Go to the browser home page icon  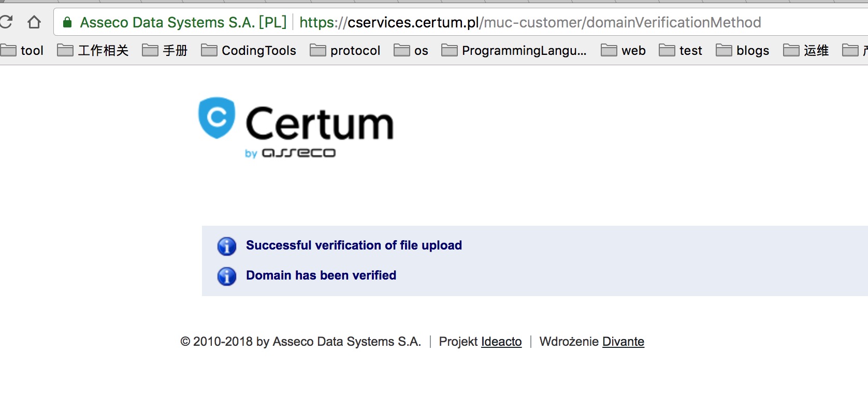[34, 22]
